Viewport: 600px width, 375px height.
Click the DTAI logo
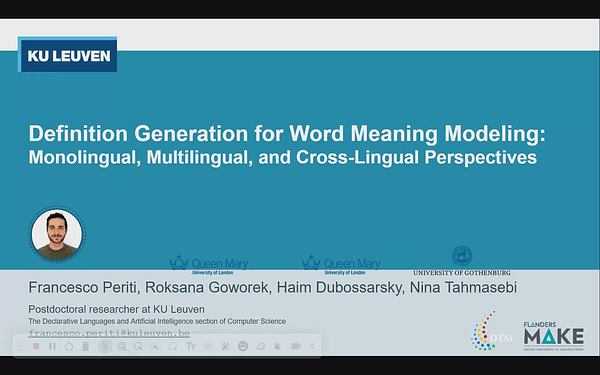(x=491, y=331)
